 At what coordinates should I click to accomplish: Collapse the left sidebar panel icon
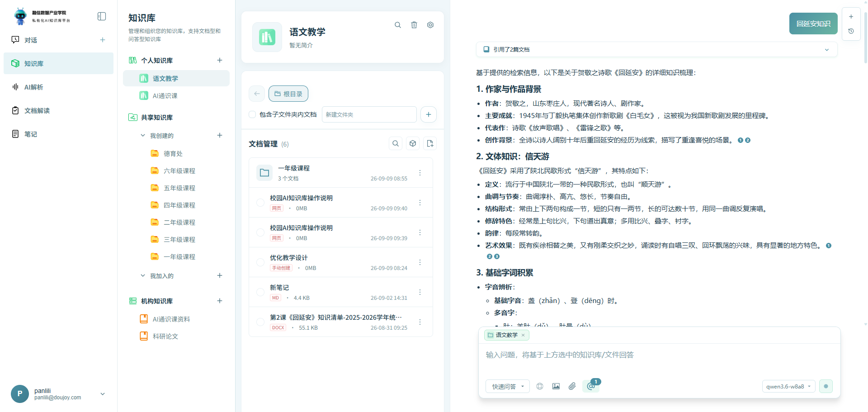coord(102,16)
